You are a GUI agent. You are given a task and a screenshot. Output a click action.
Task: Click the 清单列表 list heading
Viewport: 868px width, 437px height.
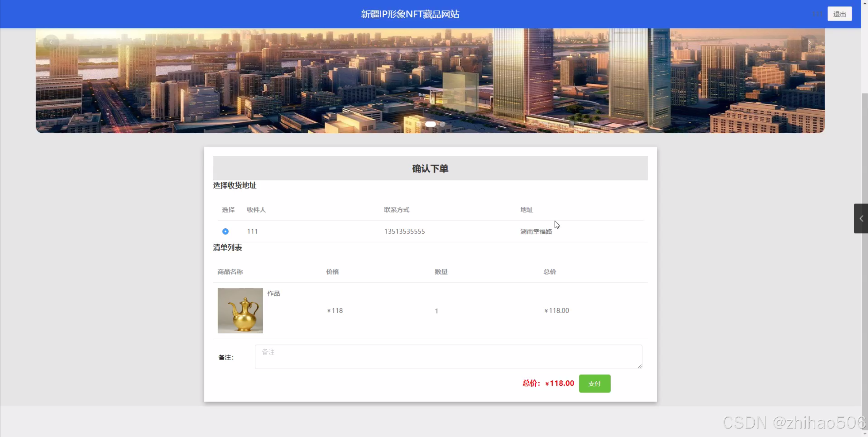227,248
